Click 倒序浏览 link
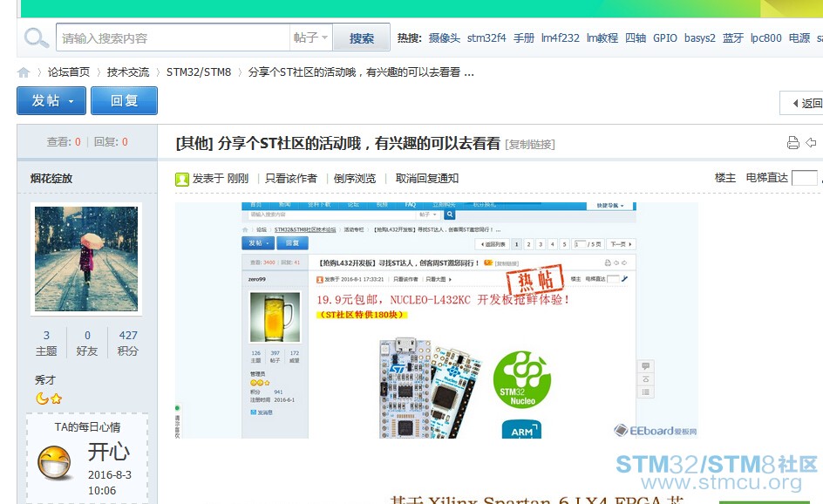The width and height of the screenshot is (823, 504). (x=355, y=179)
